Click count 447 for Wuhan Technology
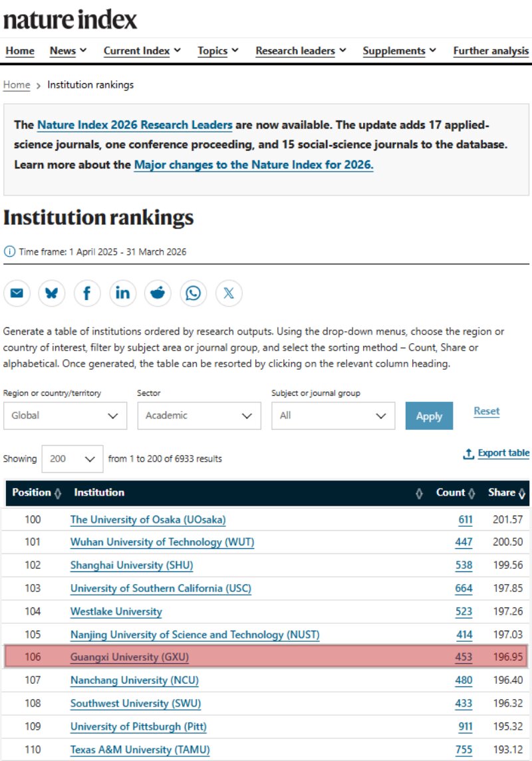The height and width of the screenshot is (761, 532). click(464, 542)
